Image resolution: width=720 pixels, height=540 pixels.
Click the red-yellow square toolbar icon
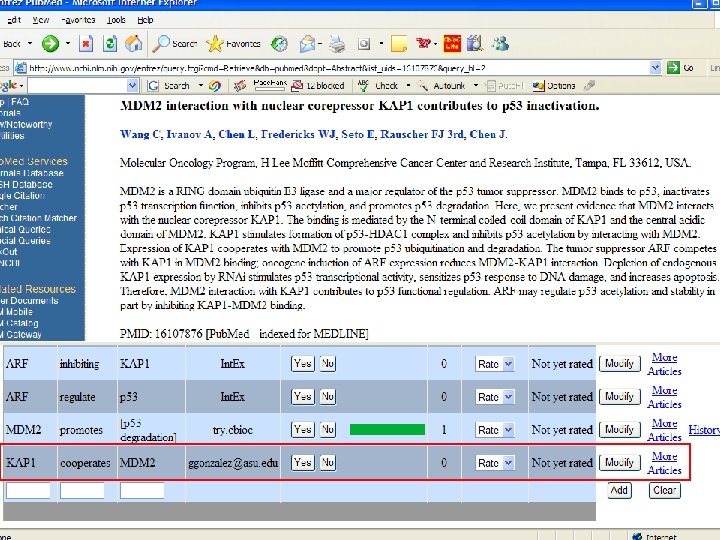(x=452, y=44)
